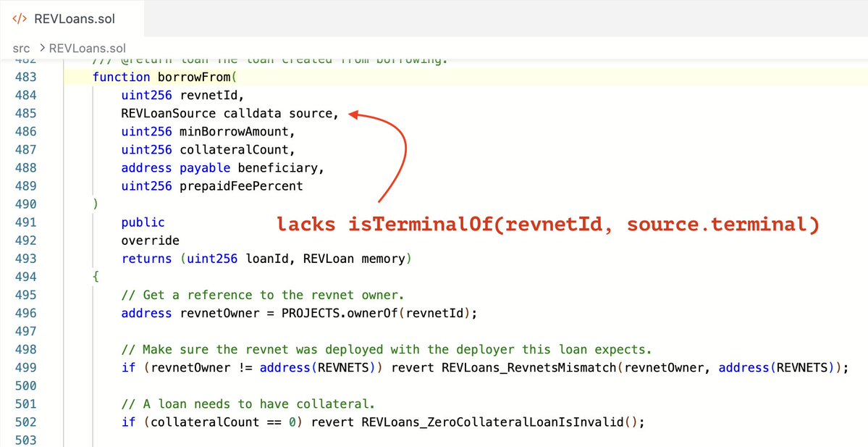This screenshot has width=868, height=447.
Task: Click collateralCount parameter on line 487
Action: click(234, 149)
